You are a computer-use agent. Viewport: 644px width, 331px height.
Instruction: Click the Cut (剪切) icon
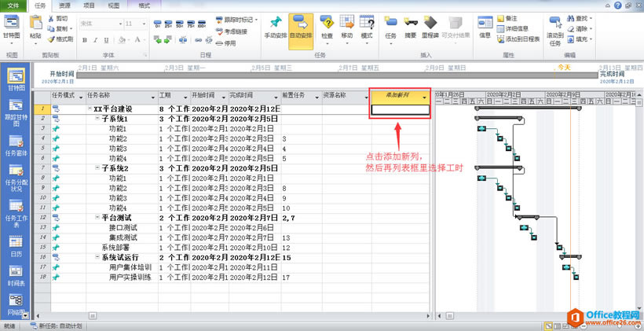pos(50,19)
